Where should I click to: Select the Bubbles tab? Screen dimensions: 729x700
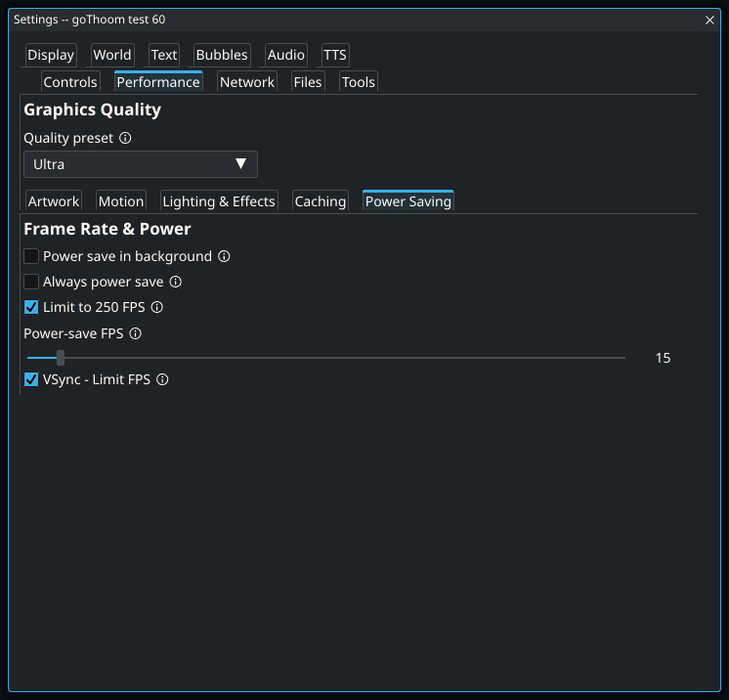coord(222,55)
